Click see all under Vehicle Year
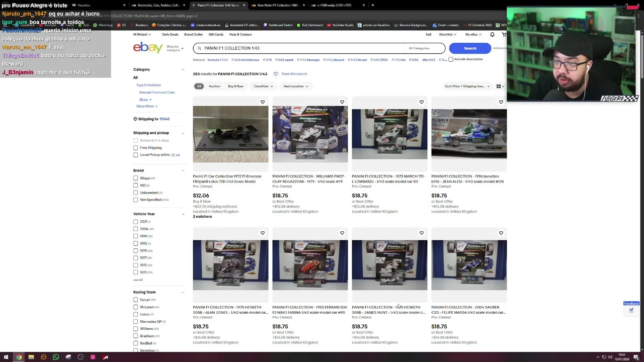Image resolution: width=644 pixels, height=362 pixels. point(138,280)
